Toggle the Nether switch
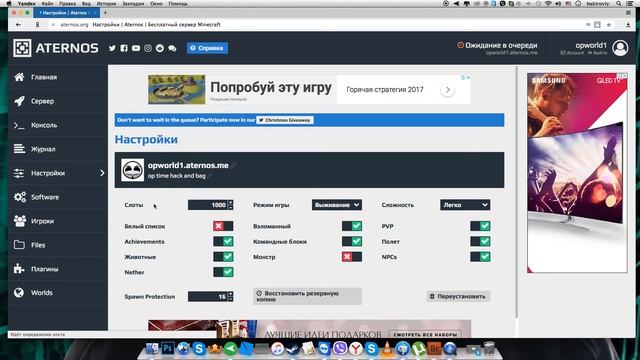This screenshot has width=640, height=360. click(223, 272)
